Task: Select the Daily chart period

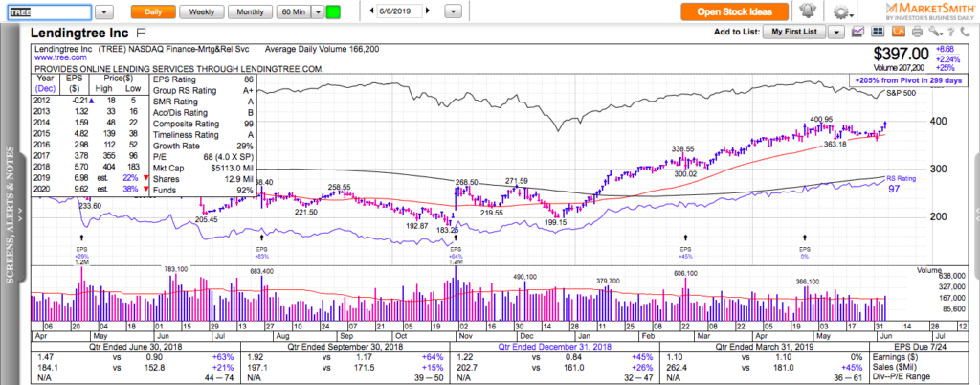Action: click(x=152, y=11)
